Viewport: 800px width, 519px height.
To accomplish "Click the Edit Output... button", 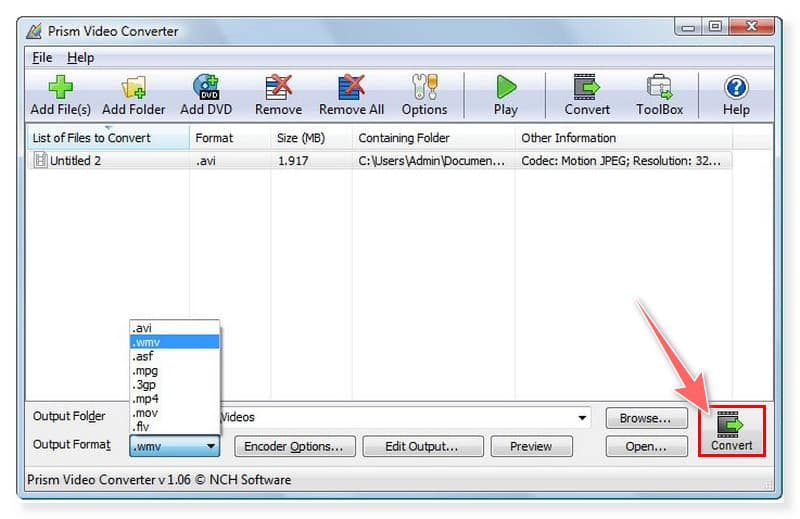I will 422,447.
